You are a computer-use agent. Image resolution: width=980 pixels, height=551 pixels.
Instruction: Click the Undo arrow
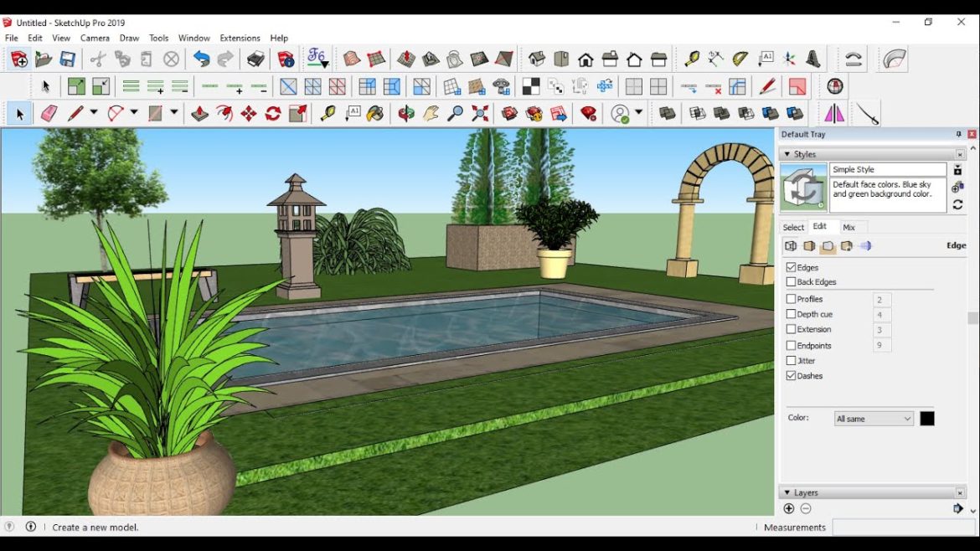tap(199, 59)
